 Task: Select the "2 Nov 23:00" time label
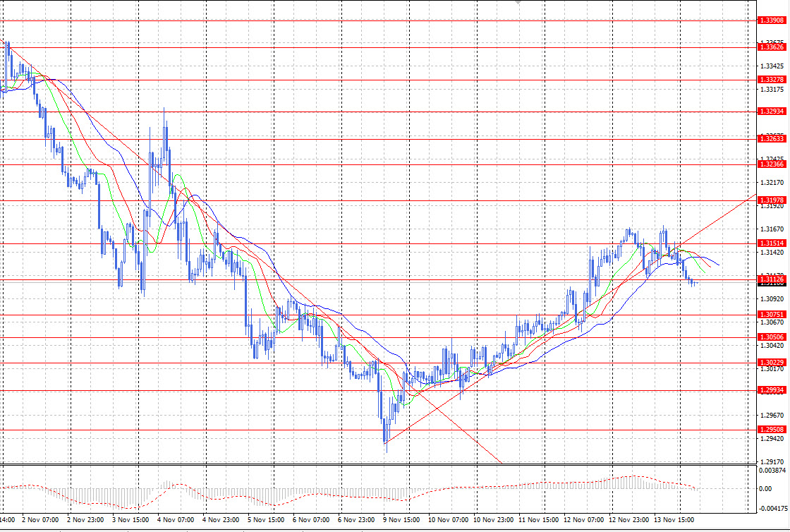(85, 519)
